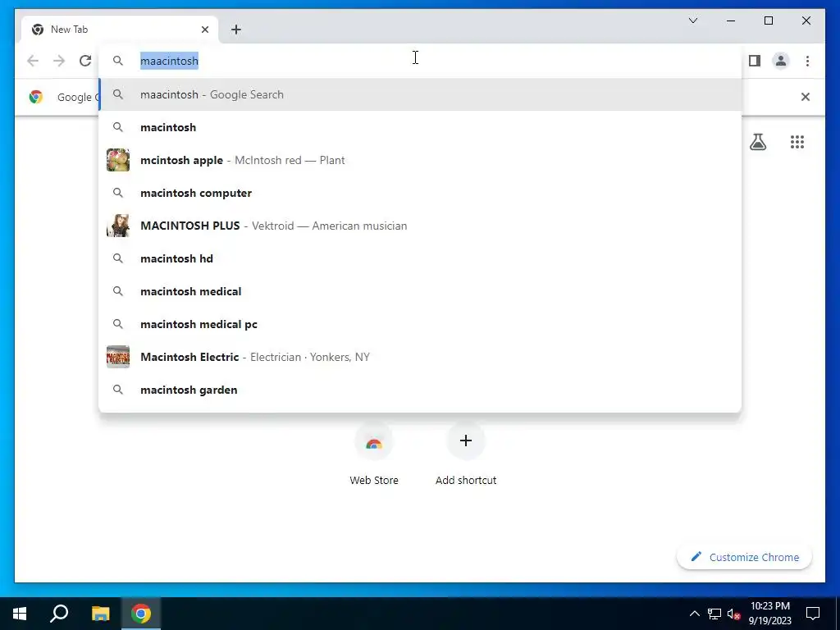
Task: Reload the page with the refresh icon
Action: [85, 61]
